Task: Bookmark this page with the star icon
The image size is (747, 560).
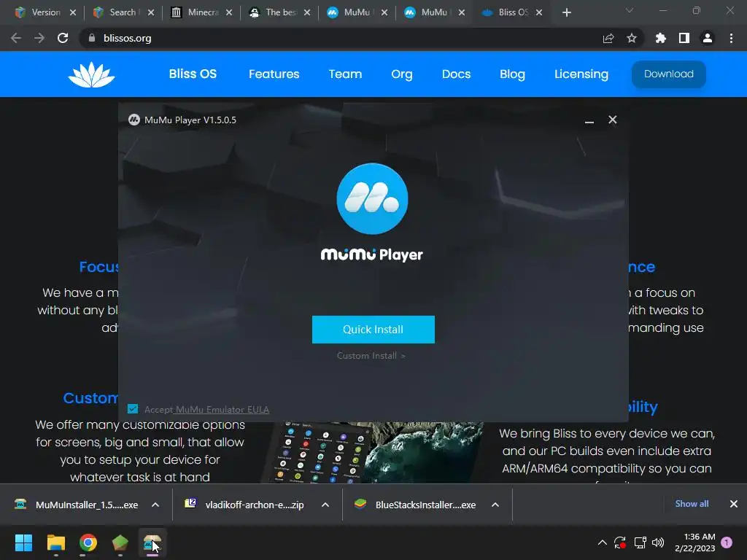Action: tap(631, 38)
